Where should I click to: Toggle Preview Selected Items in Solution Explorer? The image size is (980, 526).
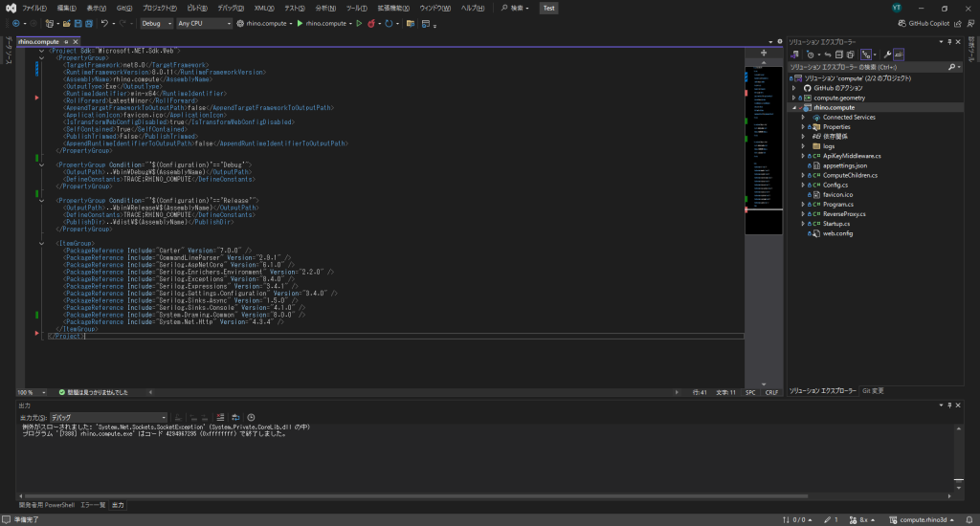click(899, 55)
